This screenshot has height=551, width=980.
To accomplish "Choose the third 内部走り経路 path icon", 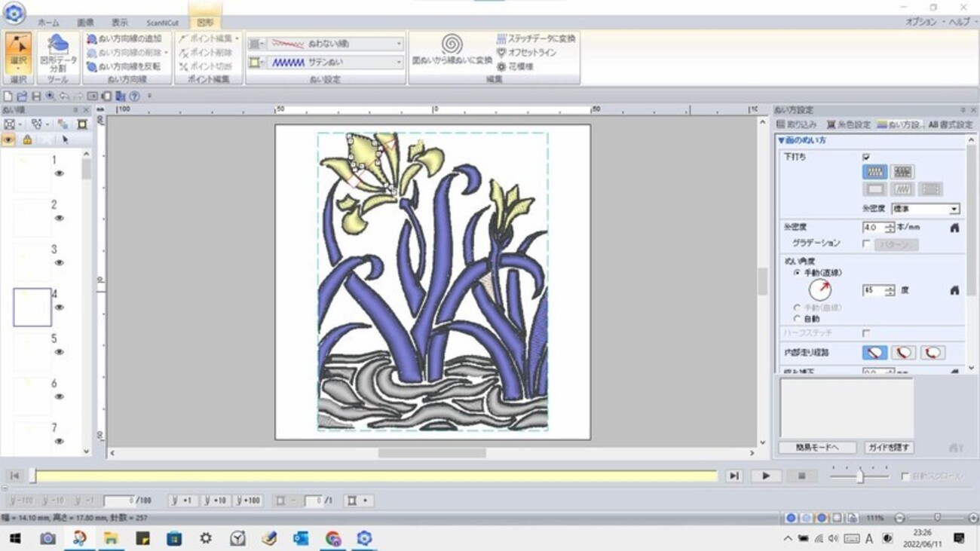I will tap(933, 352).
